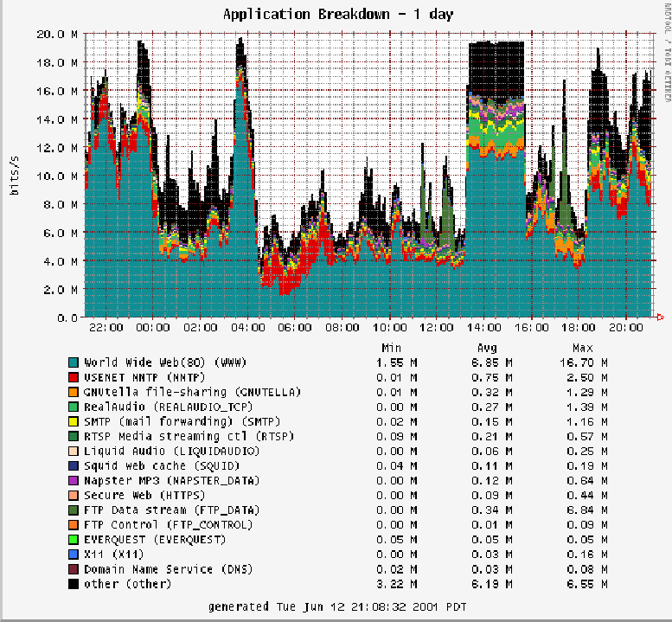Click the 'Max' column header
Screen dimensions: 672x622
point(567,348)
